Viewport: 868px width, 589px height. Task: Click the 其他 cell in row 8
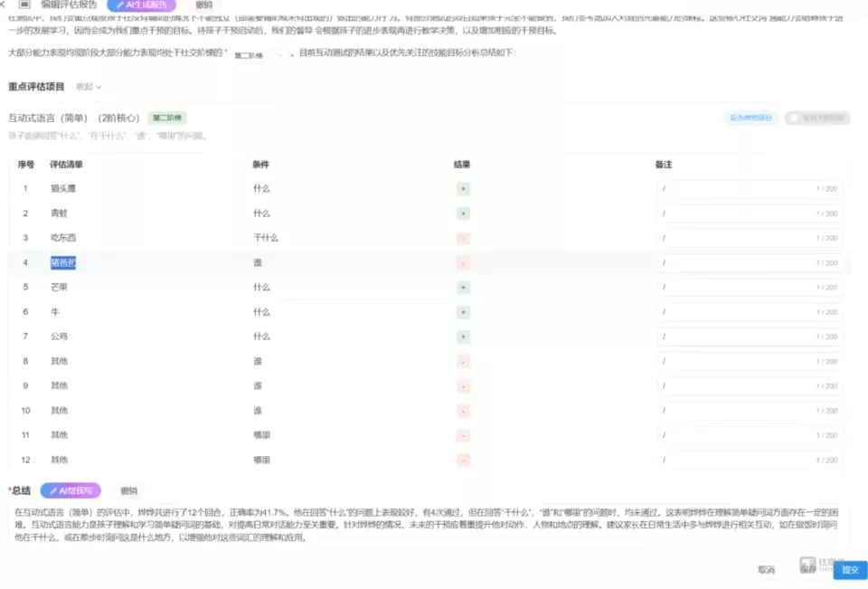click(x=60, y=361)
